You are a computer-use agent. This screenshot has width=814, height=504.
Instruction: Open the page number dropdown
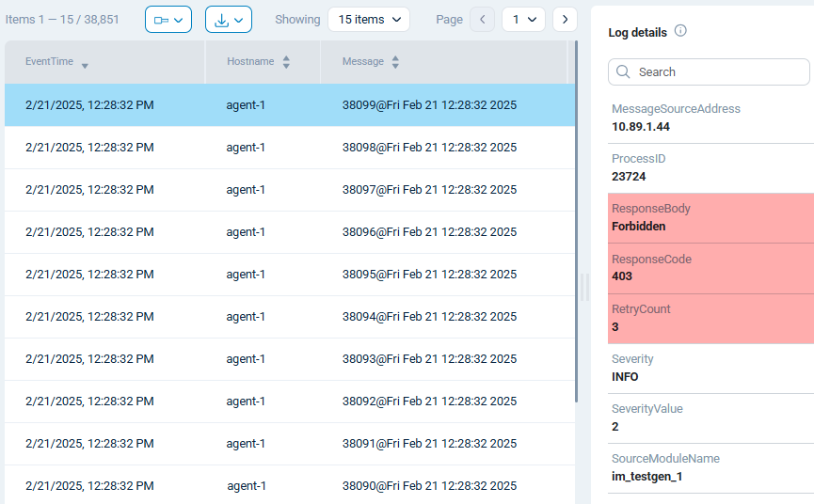tap(523, 20)
